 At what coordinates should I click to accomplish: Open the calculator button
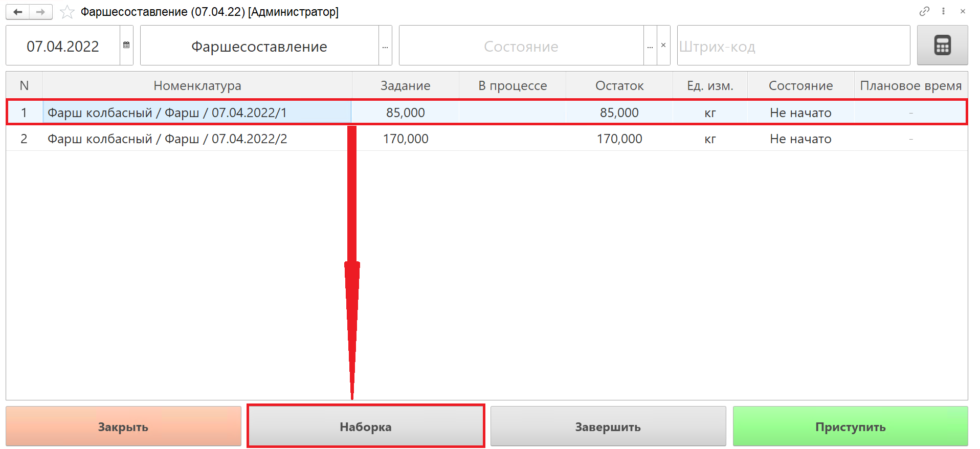pos(942,46)
